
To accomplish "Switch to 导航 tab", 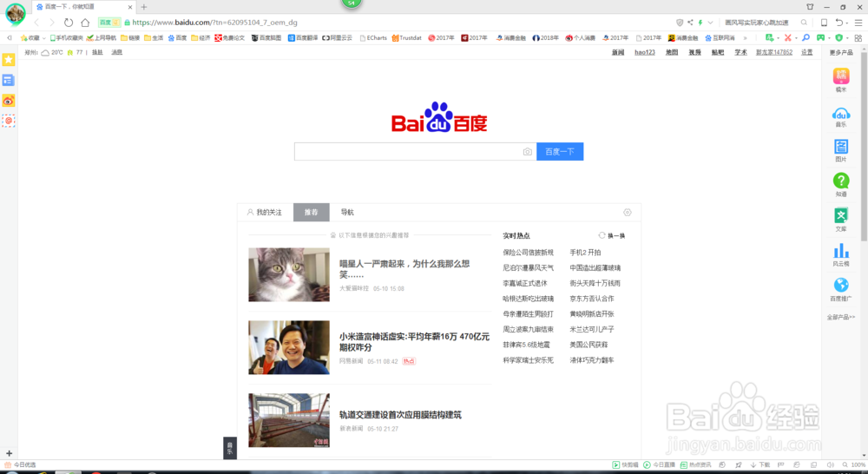I will pyautogui.click(x=347, y=212).
